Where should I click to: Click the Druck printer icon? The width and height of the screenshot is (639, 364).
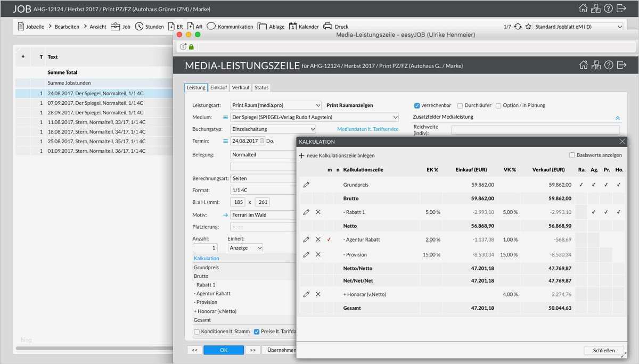coord(327,27)
